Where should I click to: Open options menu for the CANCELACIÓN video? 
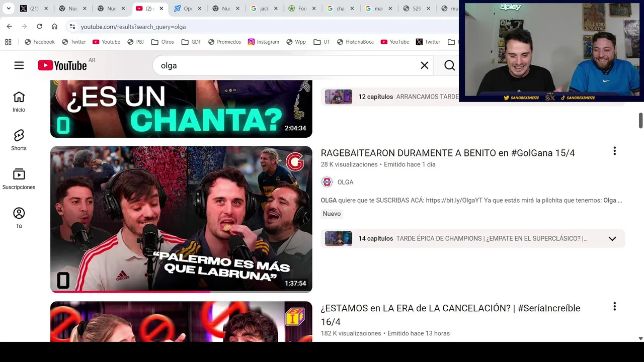pyautogui.click(x=614, y=307)
